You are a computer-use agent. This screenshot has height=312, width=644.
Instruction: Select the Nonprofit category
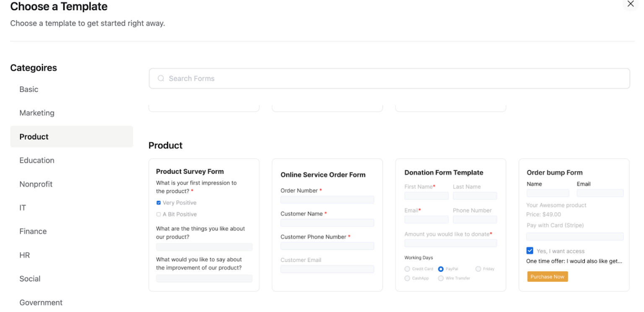[71, 184]
